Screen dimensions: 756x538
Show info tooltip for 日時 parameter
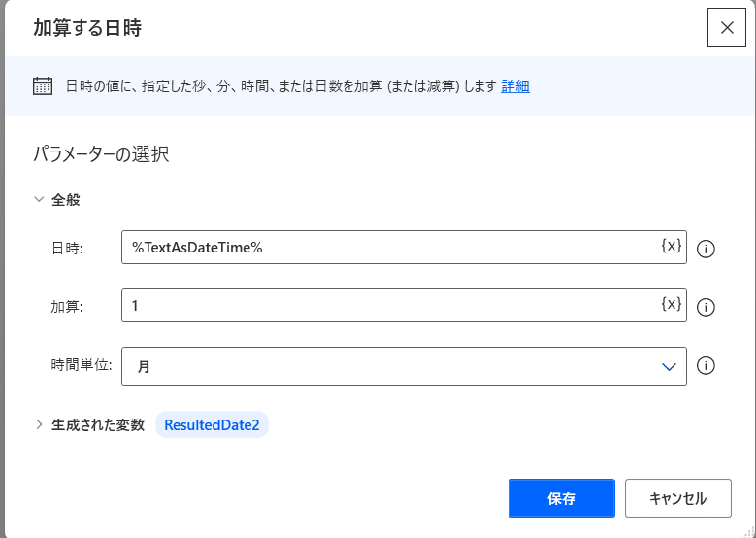click(x=706, y=249)
